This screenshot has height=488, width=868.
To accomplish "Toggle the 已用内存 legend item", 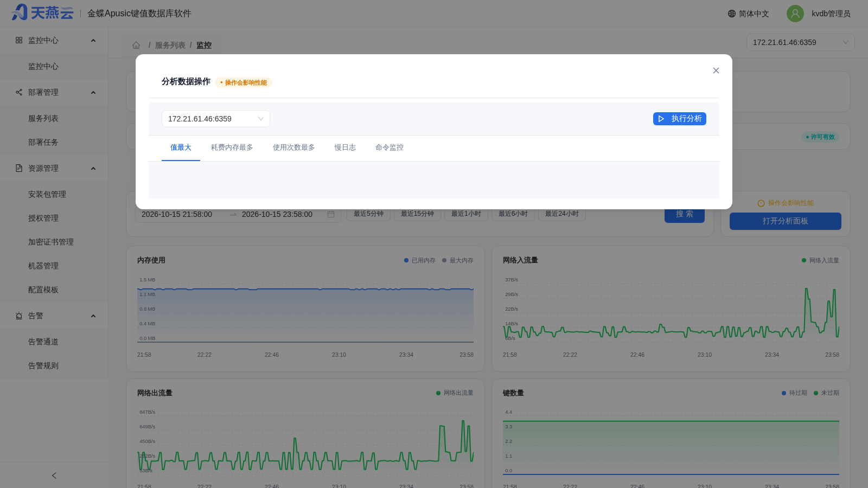I will pyautogui.click(x=420, y=260).
